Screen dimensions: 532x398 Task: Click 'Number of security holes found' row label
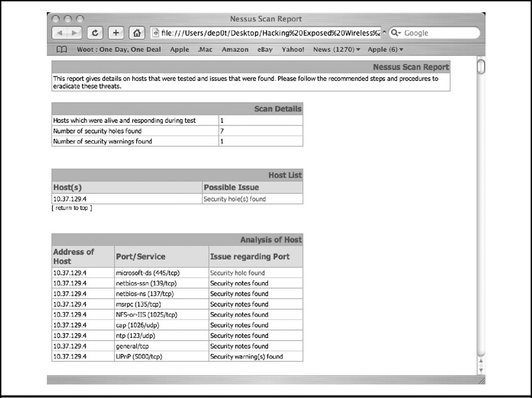[97, 131]
